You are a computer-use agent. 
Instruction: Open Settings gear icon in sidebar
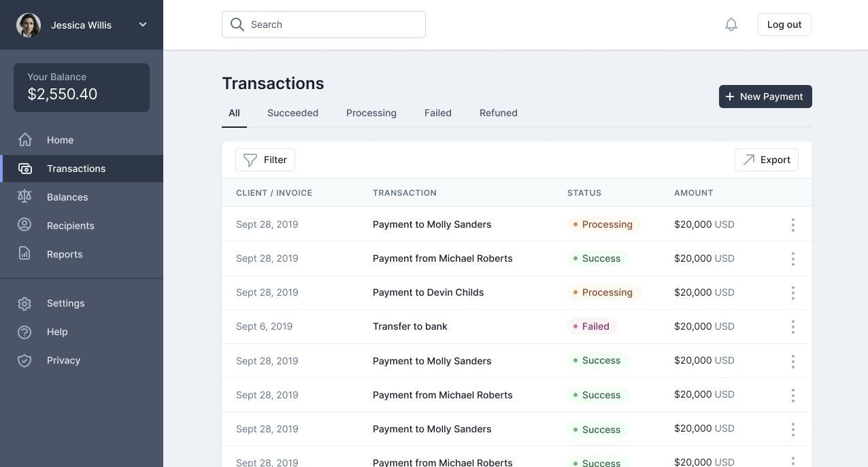pyautogui.click(x=25, y=303)
